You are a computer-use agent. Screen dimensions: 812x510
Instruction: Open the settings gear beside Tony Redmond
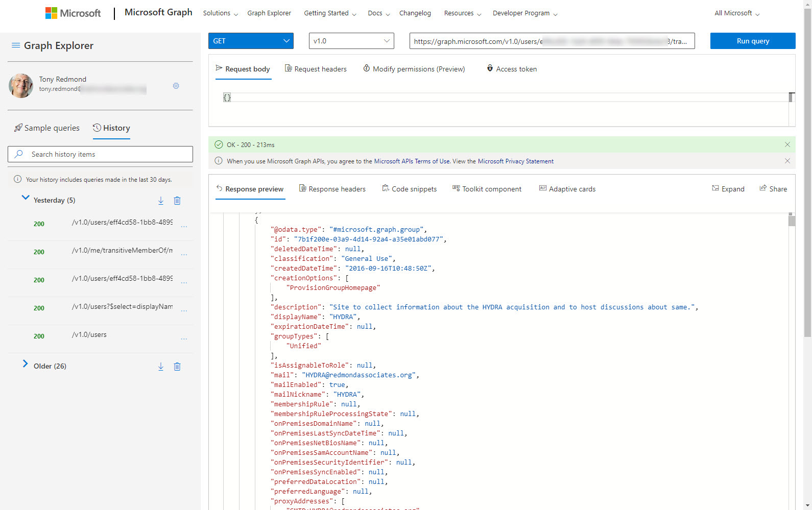coord(176,86)
